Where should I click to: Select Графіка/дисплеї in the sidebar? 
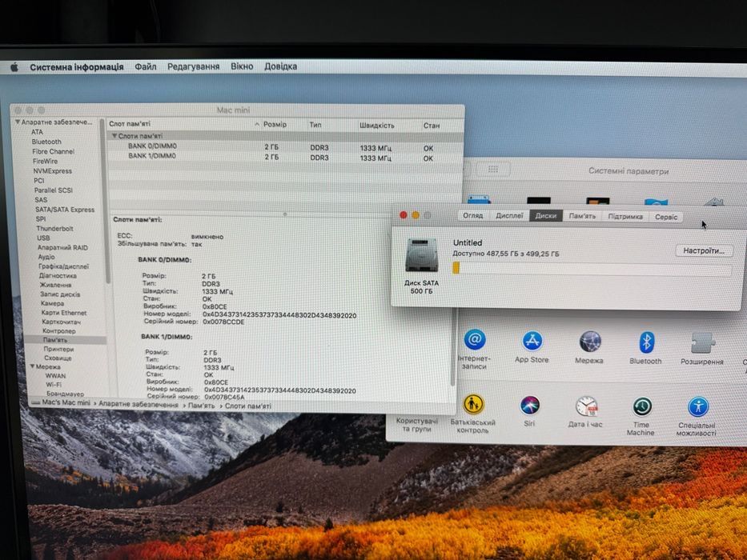pos(64,266)
